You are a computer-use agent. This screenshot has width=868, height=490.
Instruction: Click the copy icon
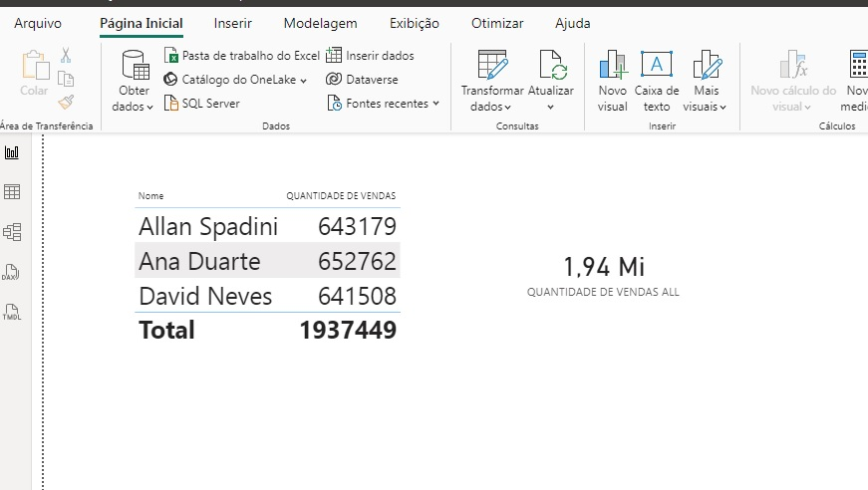pos(66,79)
